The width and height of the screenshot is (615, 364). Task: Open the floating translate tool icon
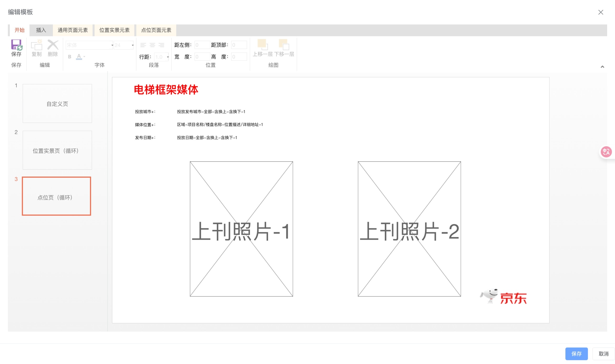point(606,152)
